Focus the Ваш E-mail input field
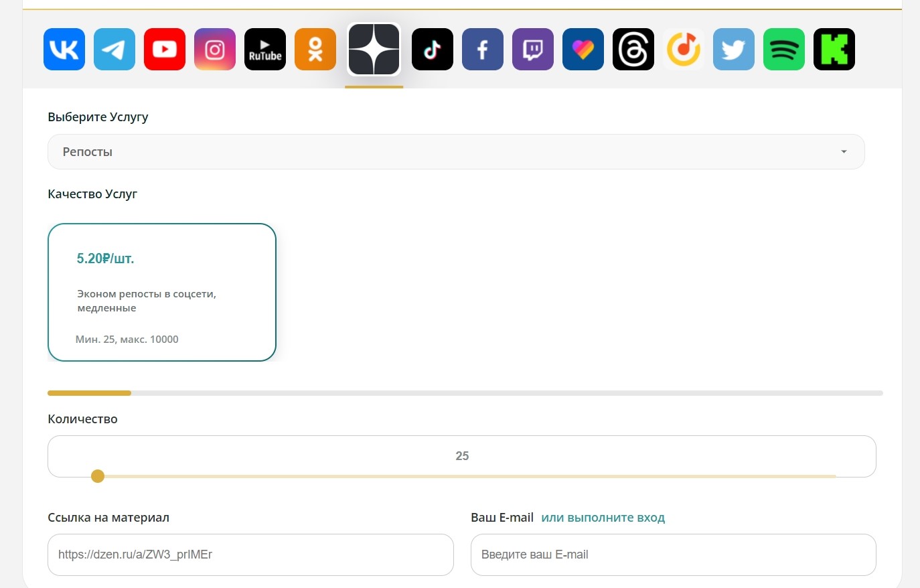This screenshot has width=920, height=588. click(x=674, y=555)
